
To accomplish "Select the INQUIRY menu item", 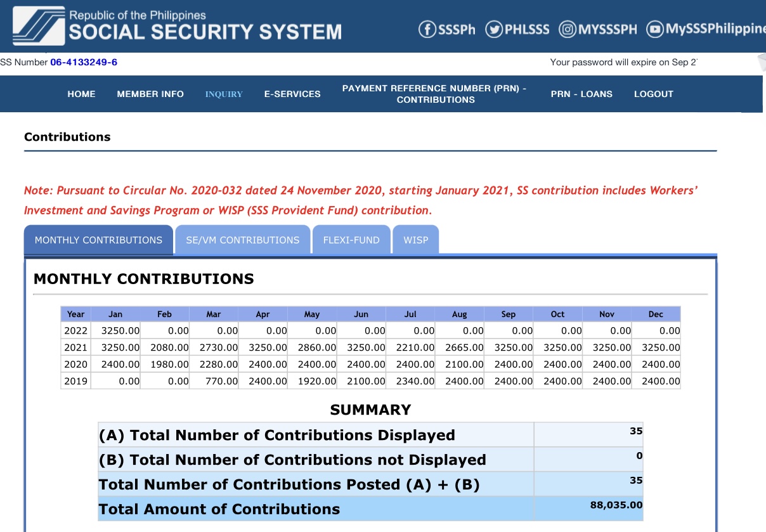I will pyautogui.click(x=224, y=94).
